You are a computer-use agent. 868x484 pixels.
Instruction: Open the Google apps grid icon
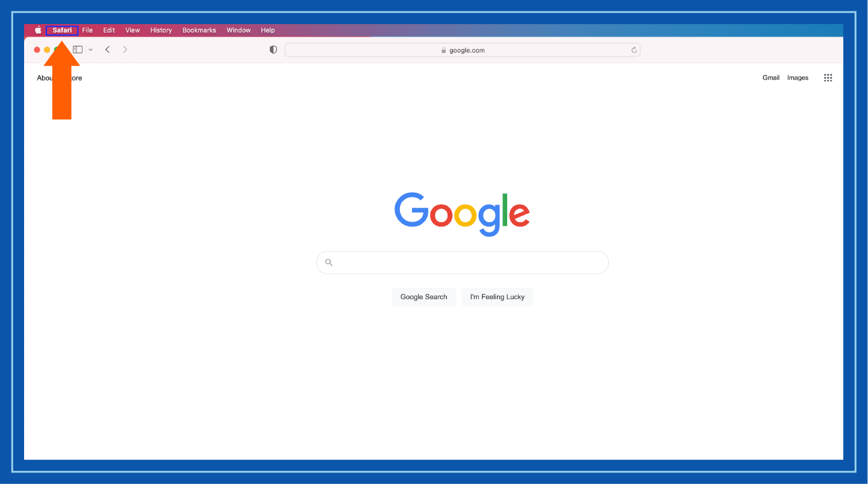[x=828, y=77]
